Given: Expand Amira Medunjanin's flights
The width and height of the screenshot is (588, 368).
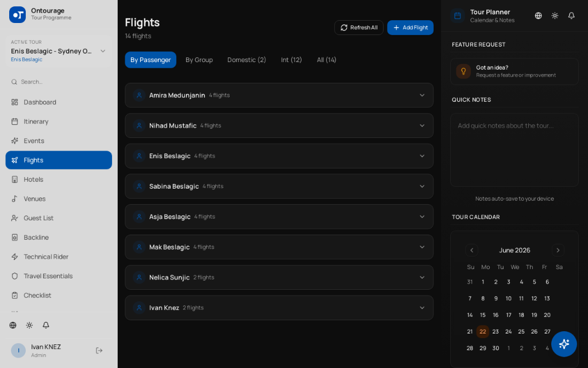Looking at the screenshot, I should coord(422,95).
